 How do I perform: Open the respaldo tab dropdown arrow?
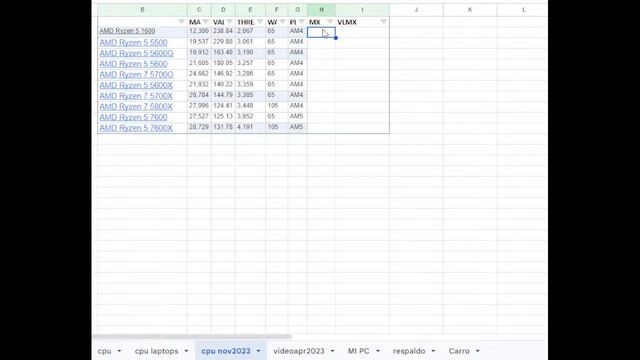(433, 351)
